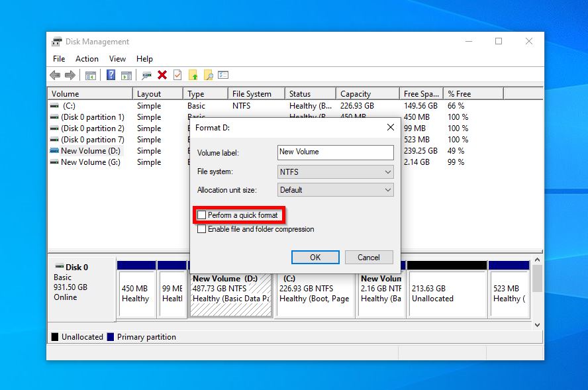Sort by the Capacity column header
The width and height of the screenshot is (588, 390).
click(367, 94)
